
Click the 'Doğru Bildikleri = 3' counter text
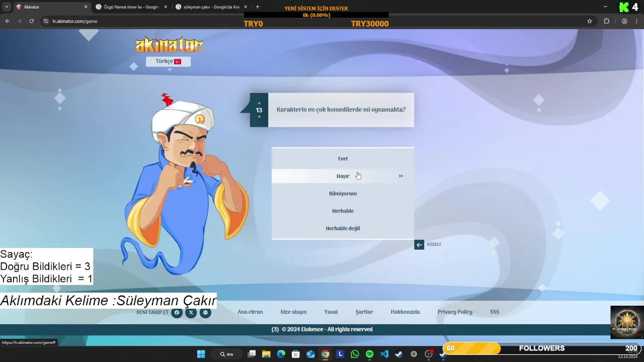45,266
